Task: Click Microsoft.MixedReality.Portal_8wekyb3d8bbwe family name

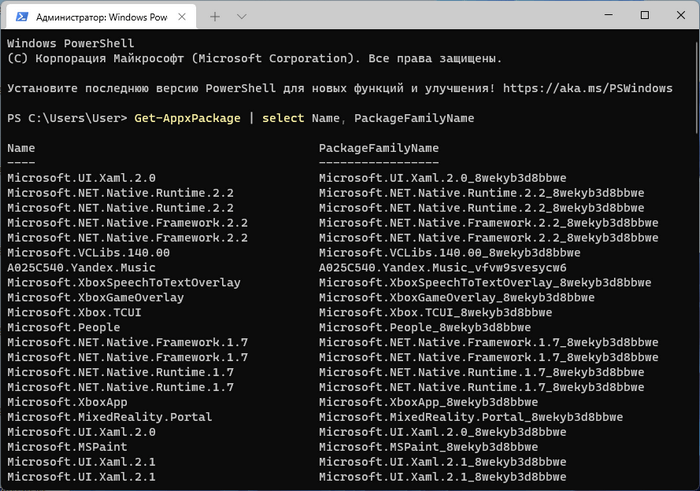Action: pos(471,417)
